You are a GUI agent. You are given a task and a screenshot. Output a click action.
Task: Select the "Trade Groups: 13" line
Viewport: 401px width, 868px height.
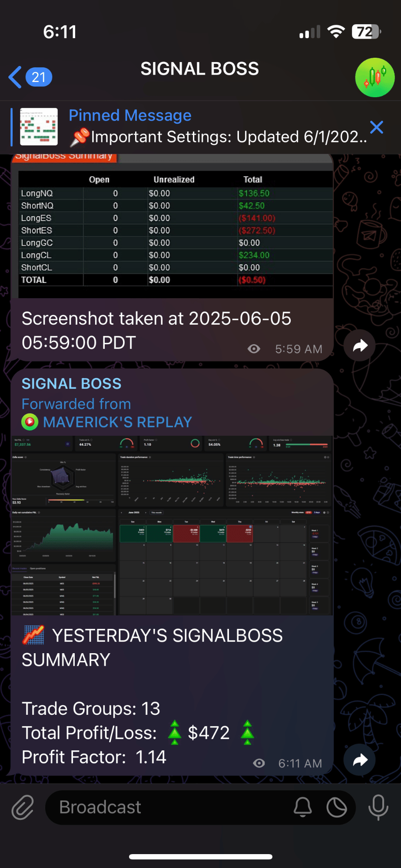[x=91, y=709]
